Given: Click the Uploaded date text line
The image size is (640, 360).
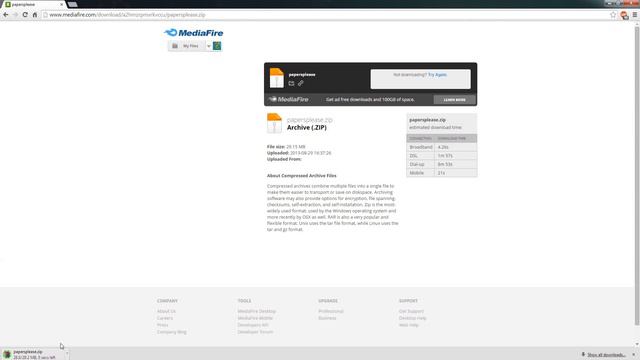Looking at the screenshot, I should (299, 153).
